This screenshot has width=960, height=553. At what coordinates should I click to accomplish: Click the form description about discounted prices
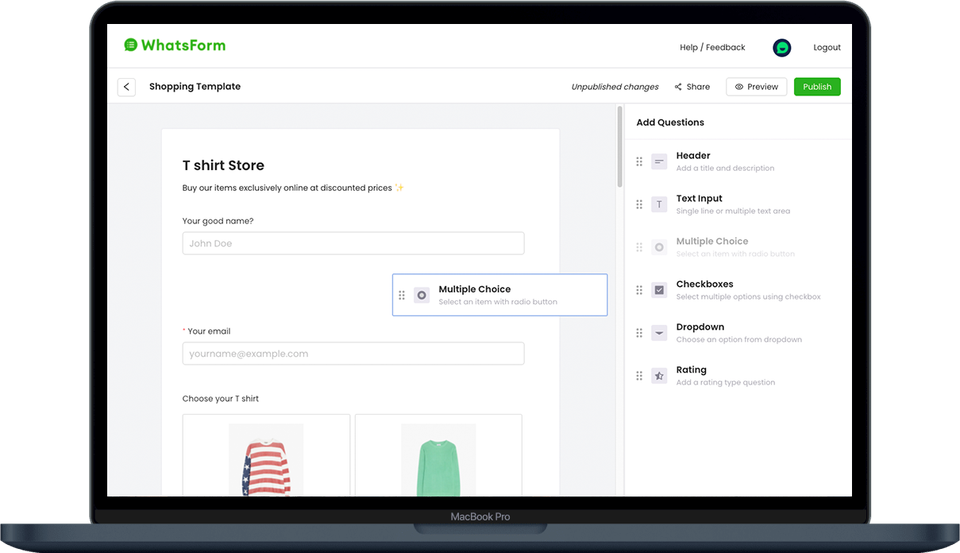293,188
